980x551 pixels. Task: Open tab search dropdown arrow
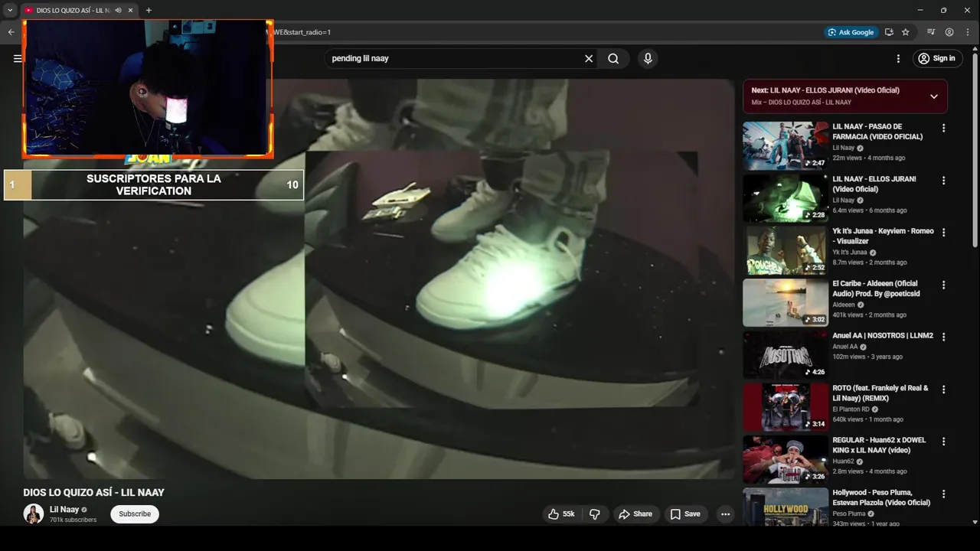pos(10,10)
